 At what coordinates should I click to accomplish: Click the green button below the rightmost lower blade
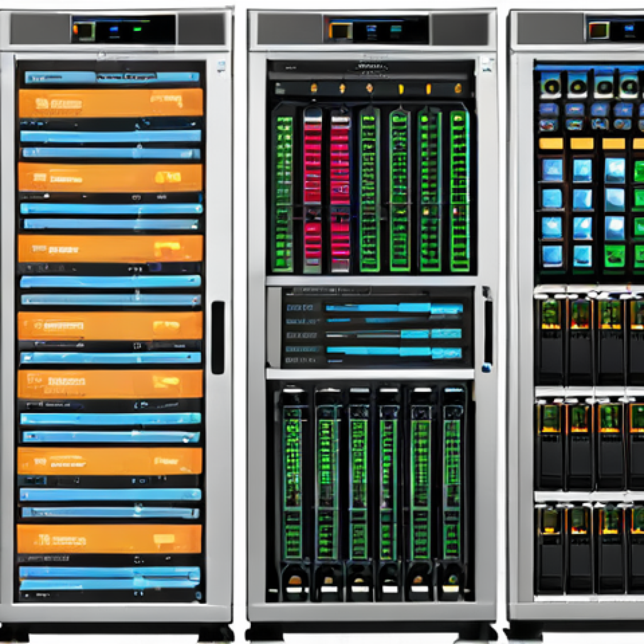452,579
